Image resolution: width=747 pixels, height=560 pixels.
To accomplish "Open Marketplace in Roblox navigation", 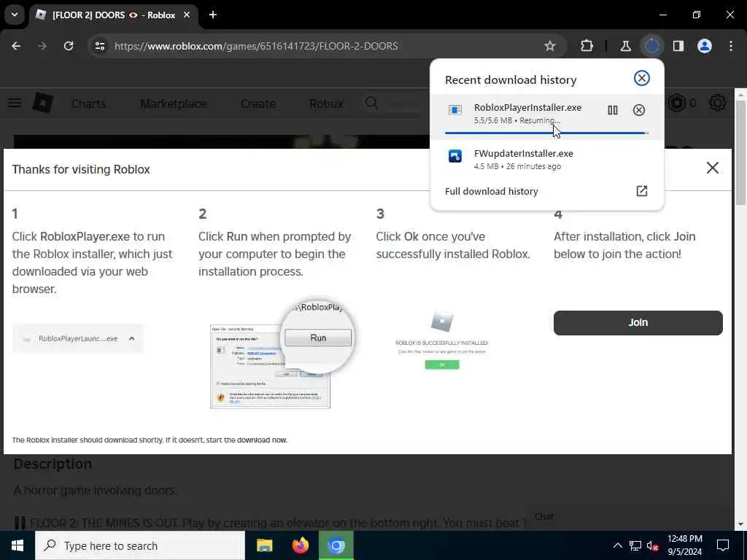I will click(x=174, y=104).
